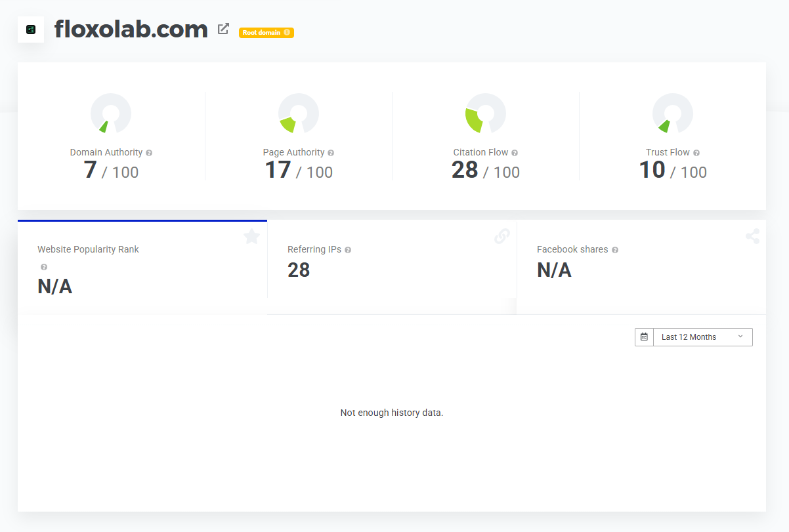The width and height of the screenshot is (789, 532).
Task: Click the Citation Flow donut chart
Action: pos(486,113)
